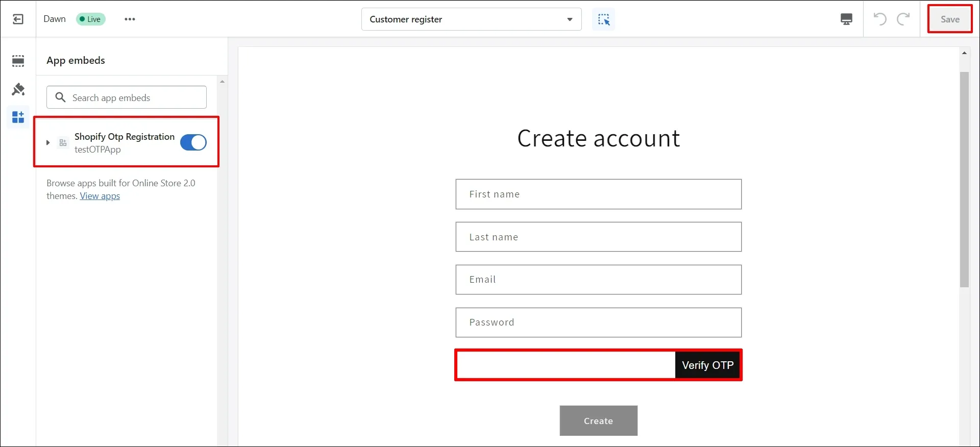
Task: Follow the View apps link
Action: [100, 196]
